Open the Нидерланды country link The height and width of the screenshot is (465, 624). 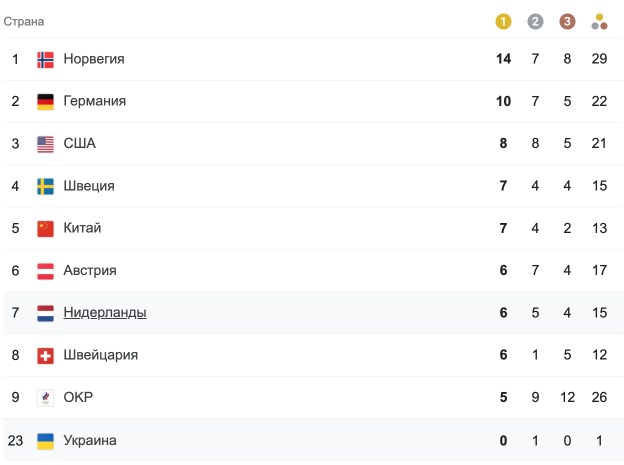[105, 313]
